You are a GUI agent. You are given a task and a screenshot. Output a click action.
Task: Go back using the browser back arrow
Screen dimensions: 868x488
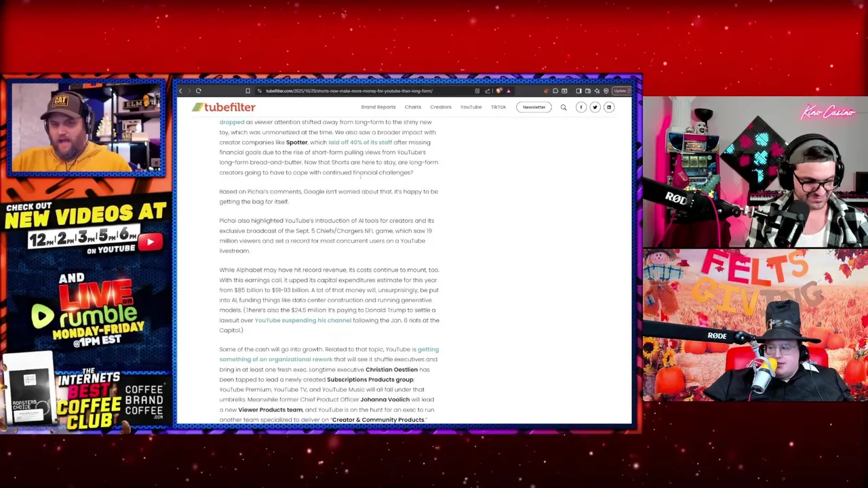(180, 91)
